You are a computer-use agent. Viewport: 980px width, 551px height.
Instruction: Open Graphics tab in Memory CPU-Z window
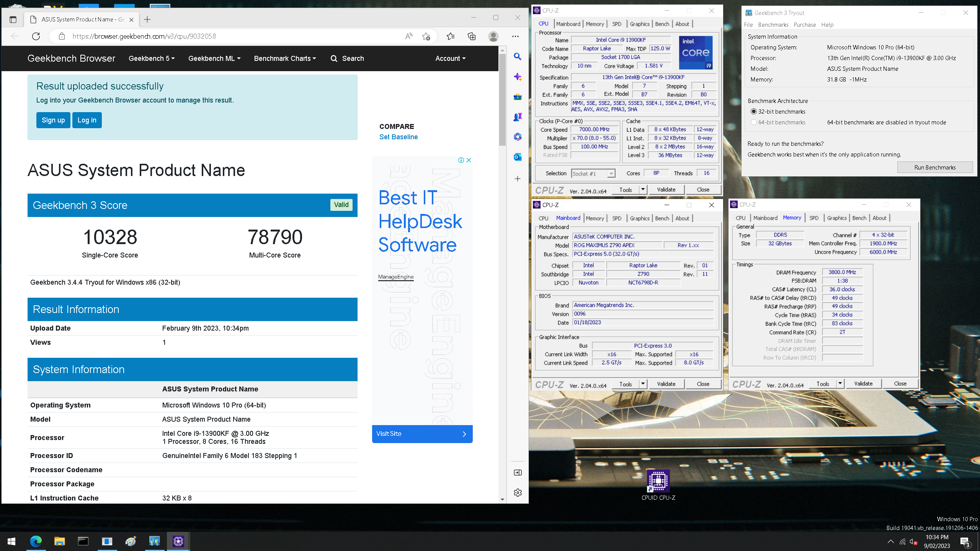pyautogui.click(x=836, y=218)
